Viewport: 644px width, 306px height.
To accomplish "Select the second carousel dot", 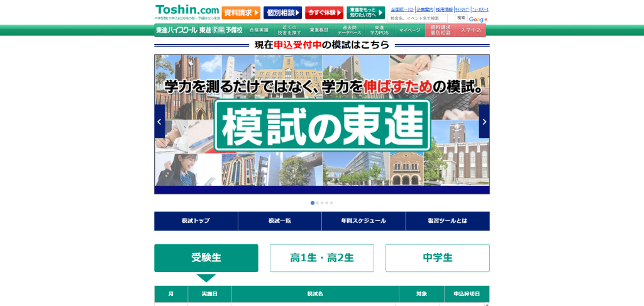I will pyautogui.click(x=318, y=203).
